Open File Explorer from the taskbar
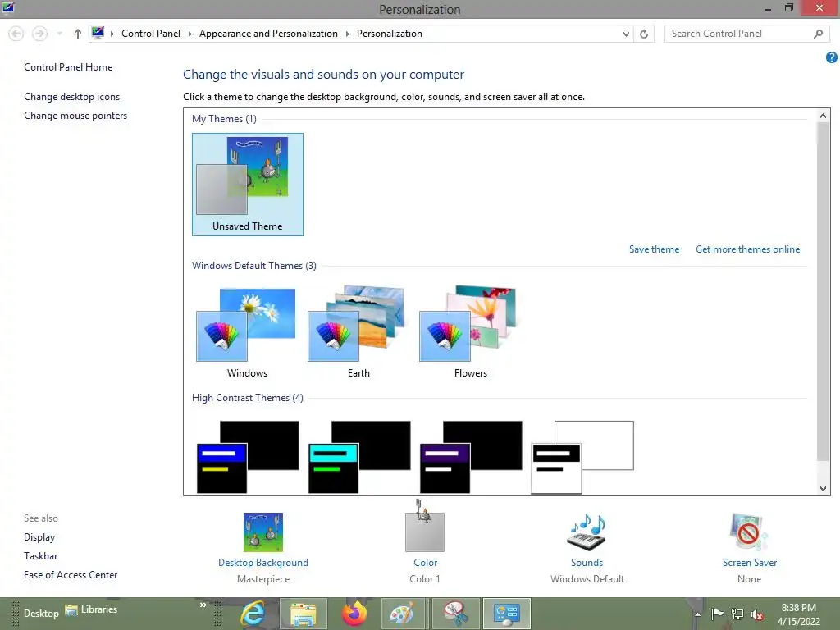This screenshot has width=840, height=630. (x=304, y=614)
